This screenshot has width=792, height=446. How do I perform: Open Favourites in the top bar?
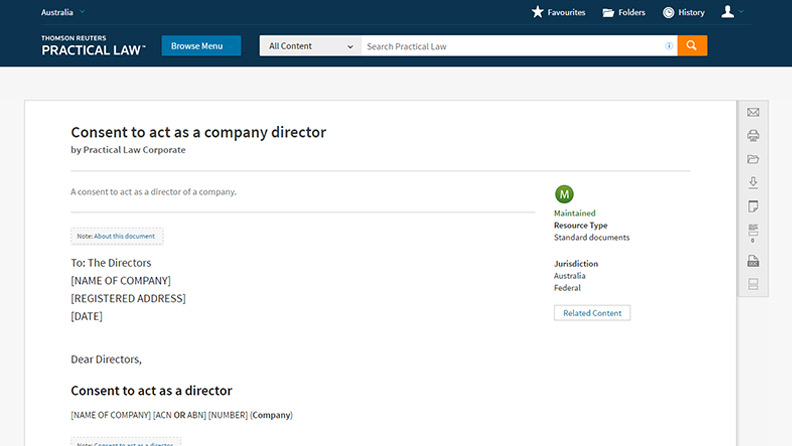pyautogui.click(x=559, y=13)
